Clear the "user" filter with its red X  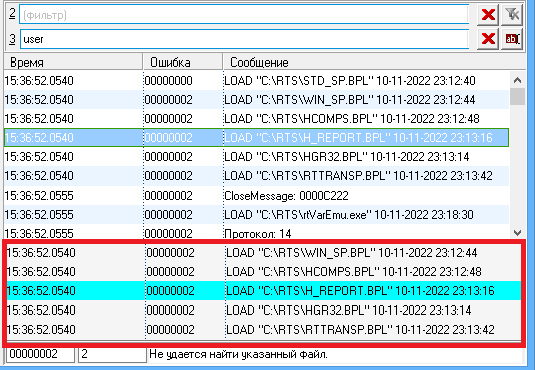click(x=488, y=39)
